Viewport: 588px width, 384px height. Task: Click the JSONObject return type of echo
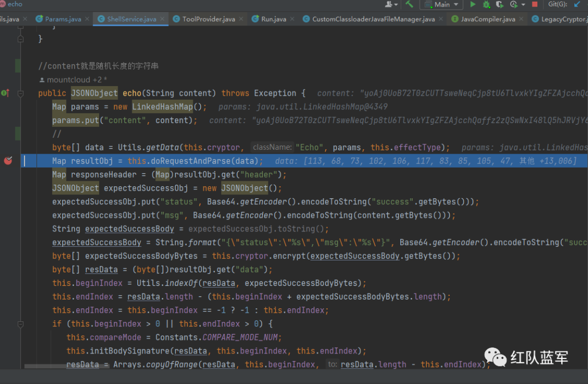94,93
